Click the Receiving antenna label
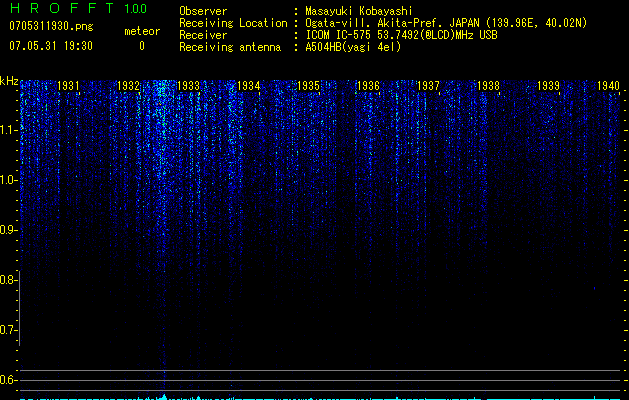The height and width of the screenshot is (400, 629). (x=230, y=47)
